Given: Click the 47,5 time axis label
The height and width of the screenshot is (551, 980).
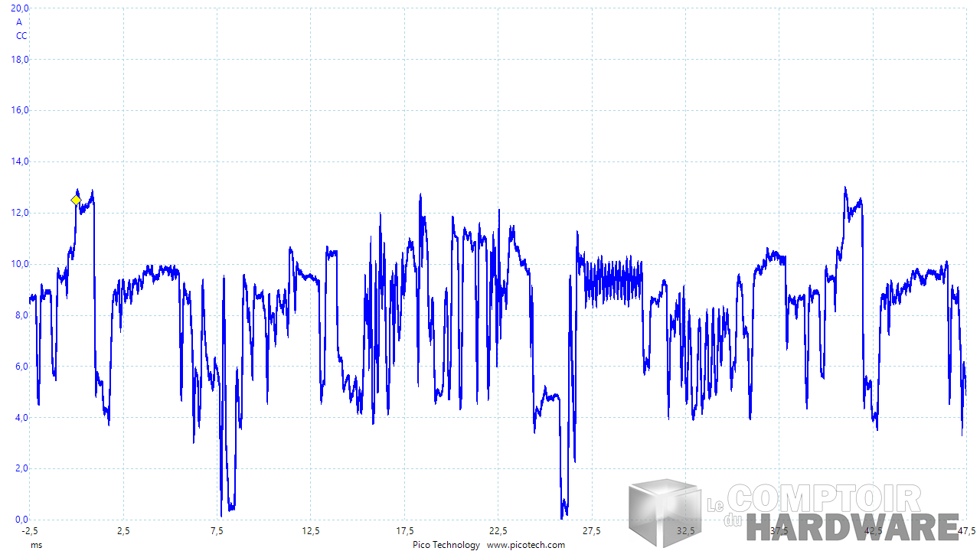Looking at the screenshot, I should [966, 531].
